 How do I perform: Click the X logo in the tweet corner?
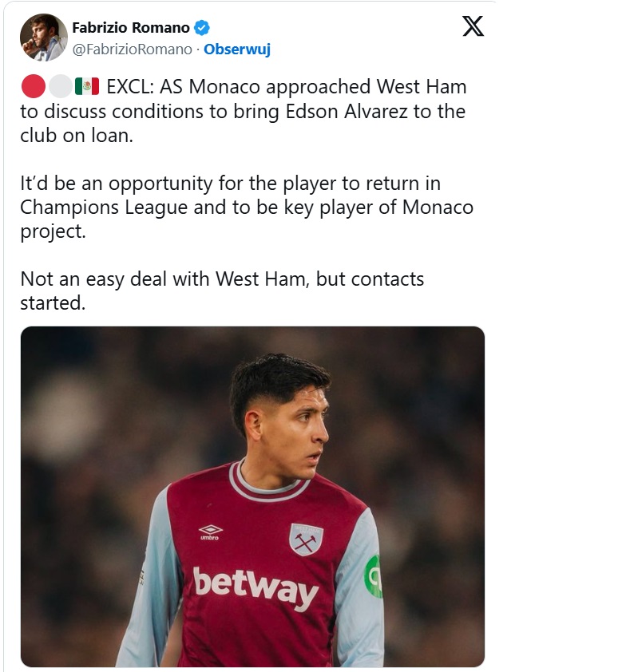pyautogui.click(x=473, y=27)
